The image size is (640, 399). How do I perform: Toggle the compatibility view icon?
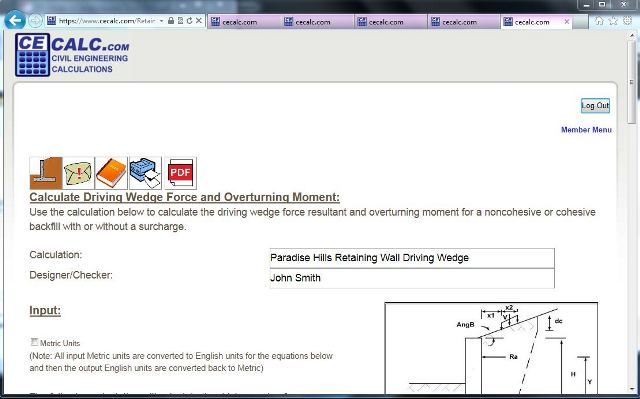click(x=180, y=21)
